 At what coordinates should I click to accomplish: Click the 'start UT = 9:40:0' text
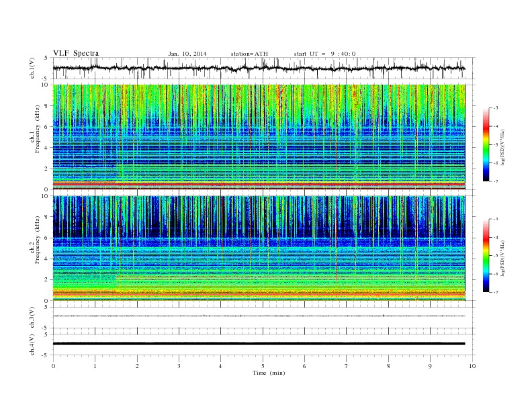click(x=324, y=54)
